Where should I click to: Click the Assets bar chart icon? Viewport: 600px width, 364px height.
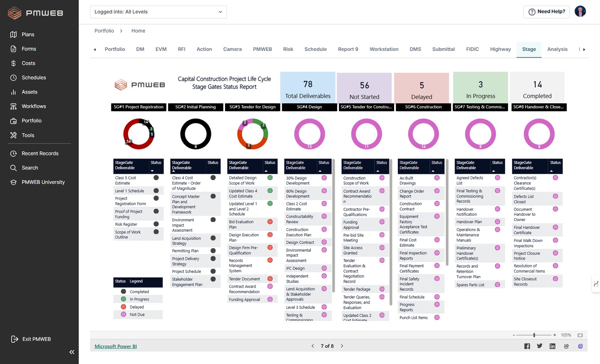pos(13,92)
